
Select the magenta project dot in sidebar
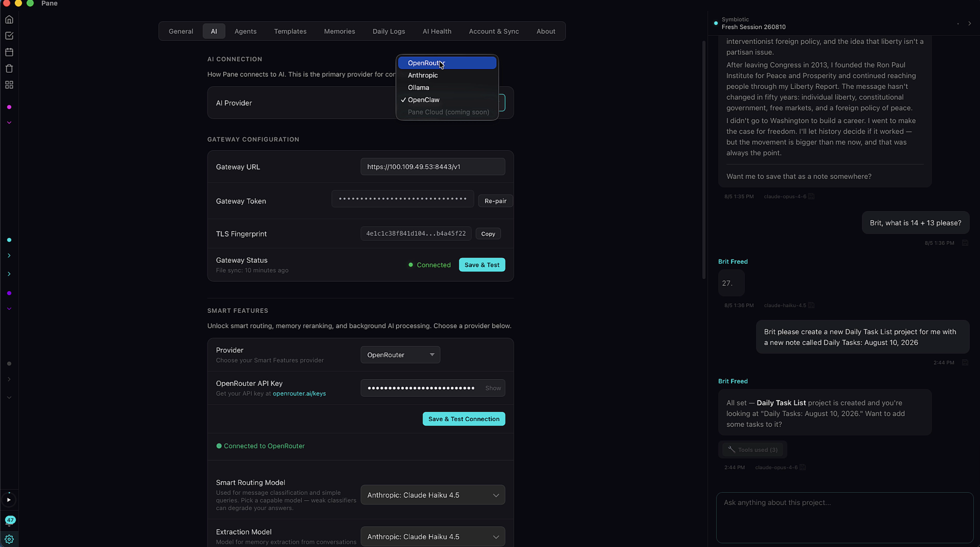(x=9, y=107)
